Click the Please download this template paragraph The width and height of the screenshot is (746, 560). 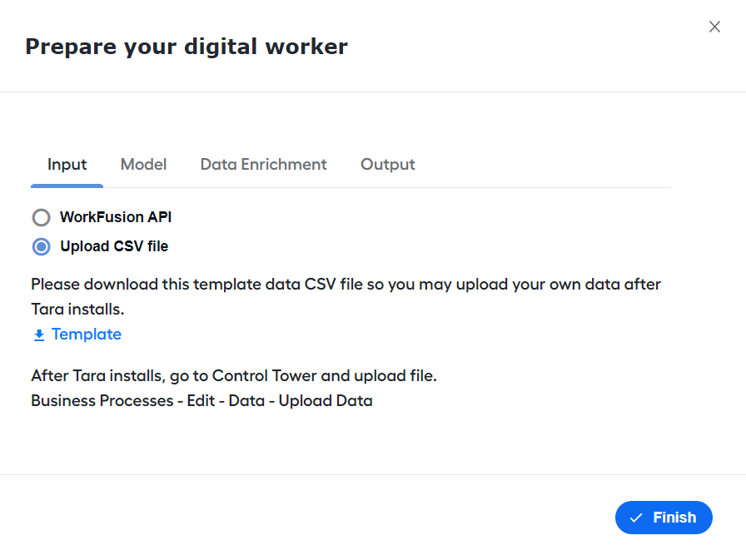[x=346, y=296]
